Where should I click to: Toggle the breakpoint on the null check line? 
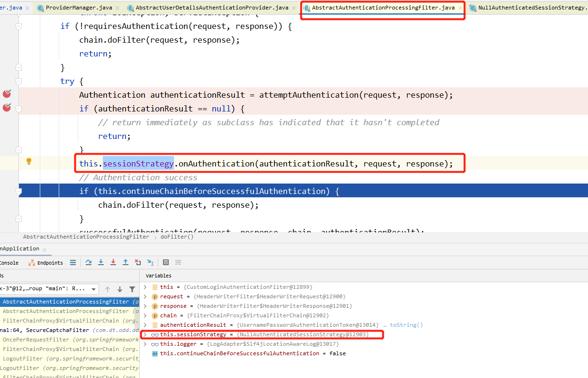(6, 108)
